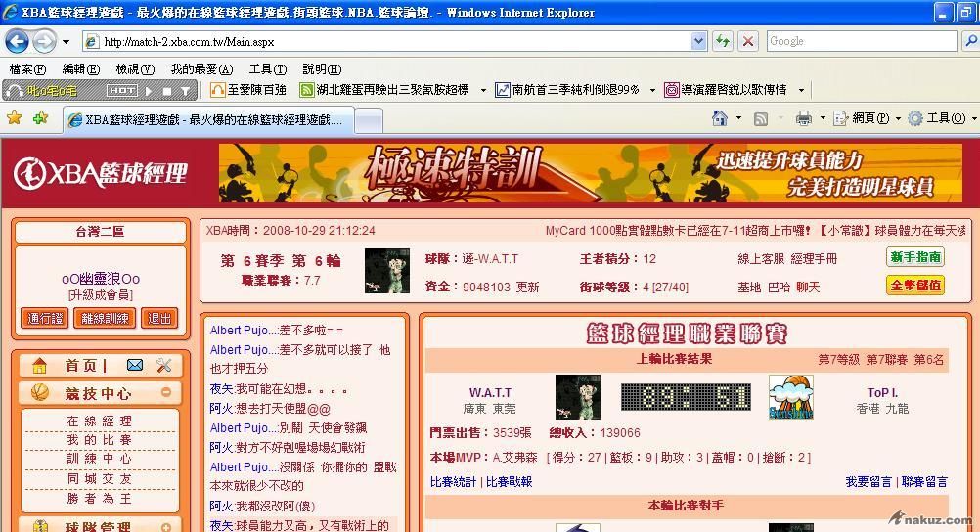This screenshot has width=980, height=532.
Task: Go to 首頁 house icon
Action: [39, 365]
